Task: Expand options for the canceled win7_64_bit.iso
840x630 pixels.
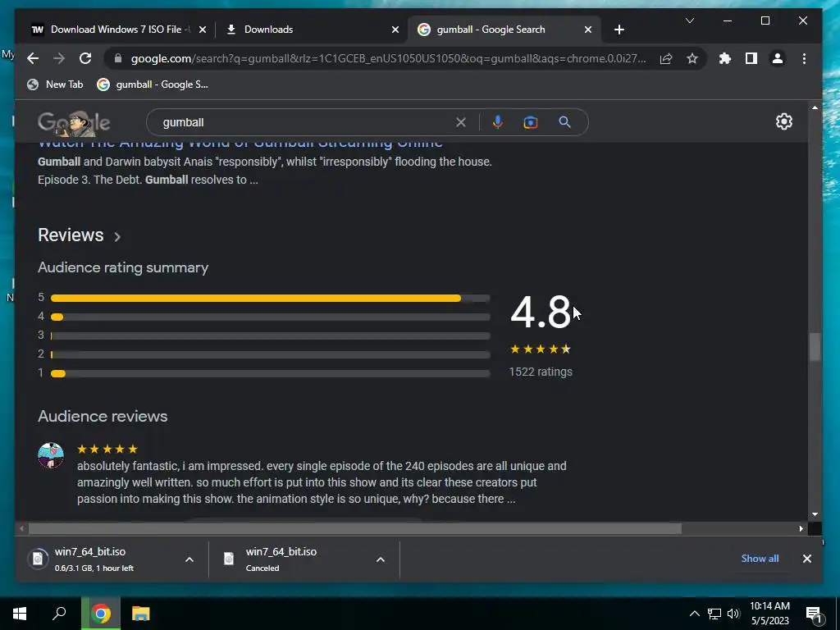Action: (x=381, y=559)
